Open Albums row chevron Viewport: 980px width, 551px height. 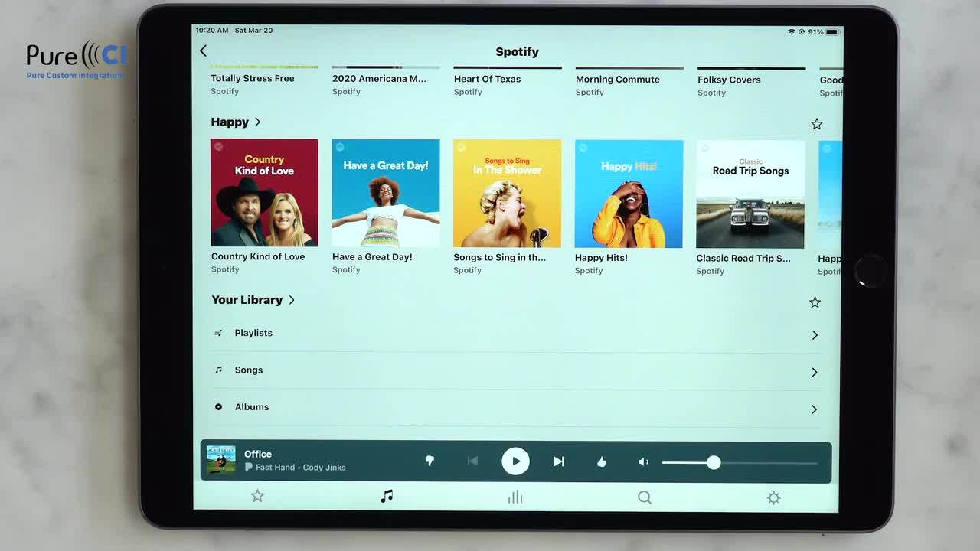coord(814,409)
